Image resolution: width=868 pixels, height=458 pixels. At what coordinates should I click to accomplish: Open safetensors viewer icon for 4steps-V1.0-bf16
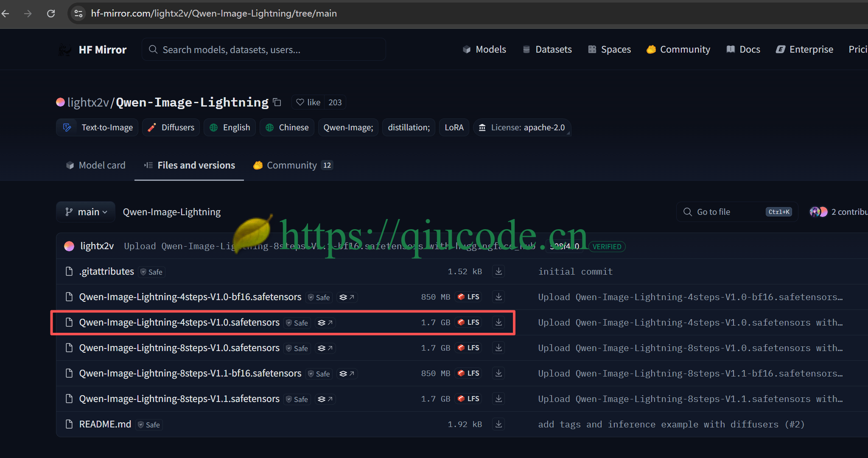click(347, 297)
